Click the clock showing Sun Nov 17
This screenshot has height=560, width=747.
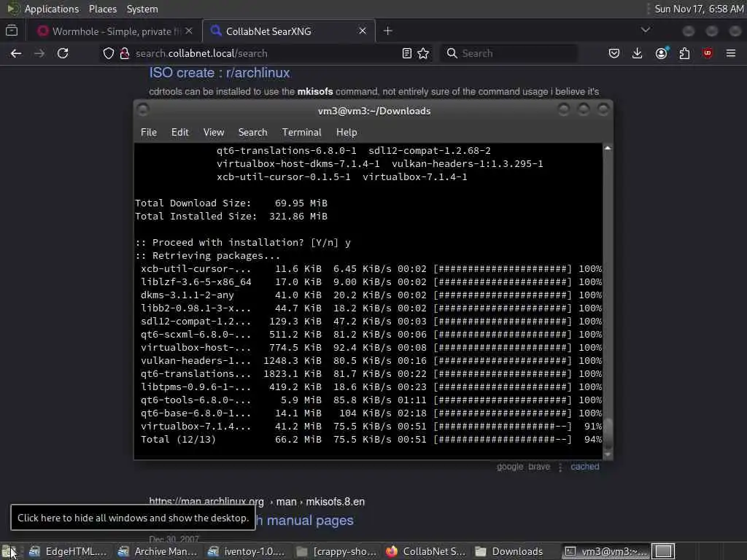pyautogui.click(x=699, y=9)
